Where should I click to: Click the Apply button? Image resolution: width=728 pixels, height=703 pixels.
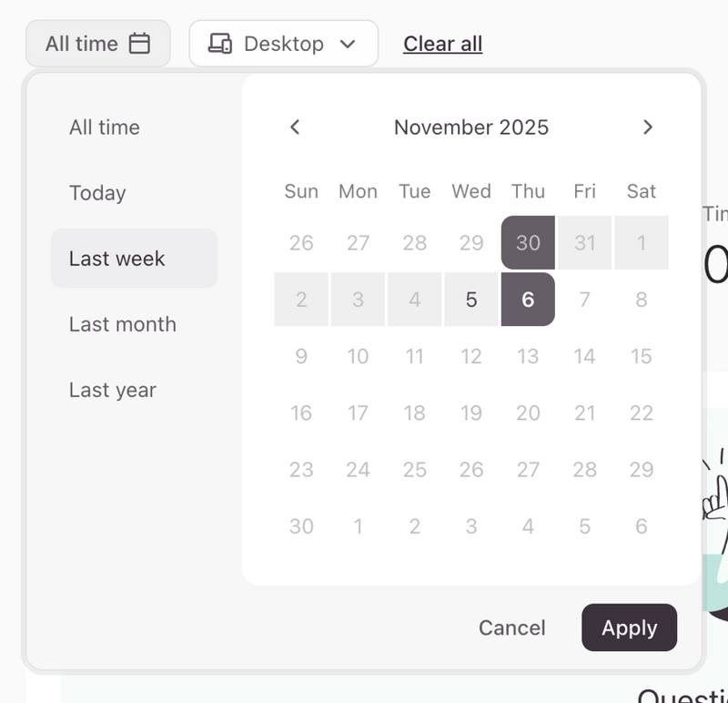(629, 627)
